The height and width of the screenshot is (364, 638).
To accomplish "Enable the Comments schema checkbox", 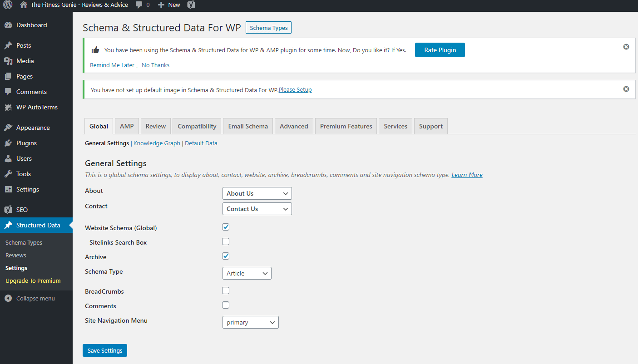I will (226, 305).
